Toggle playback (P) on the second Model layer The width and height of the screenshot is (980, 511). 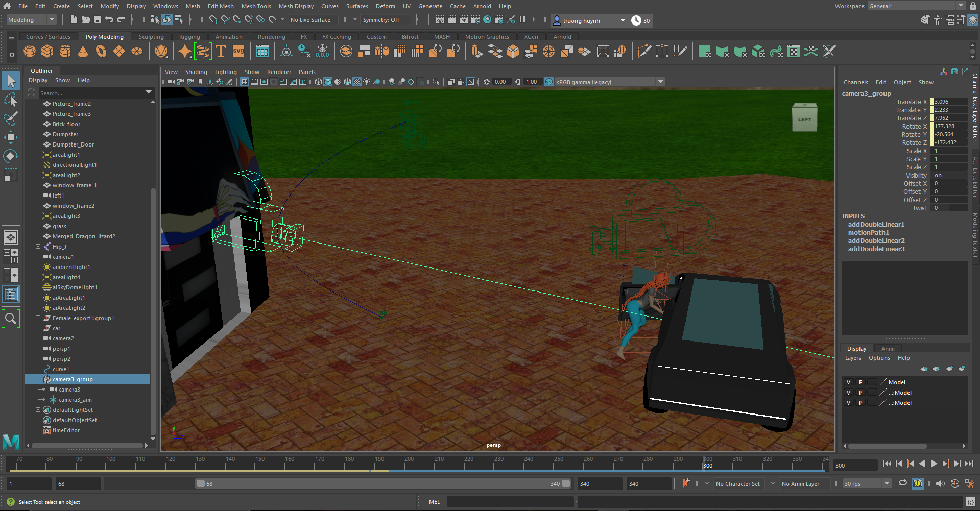(x=860, y=392)
